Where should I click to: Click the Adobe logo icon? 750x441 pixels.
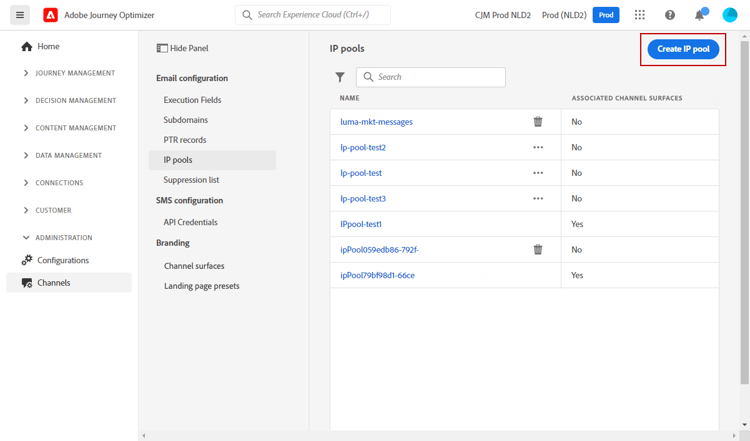click(50, 15)
